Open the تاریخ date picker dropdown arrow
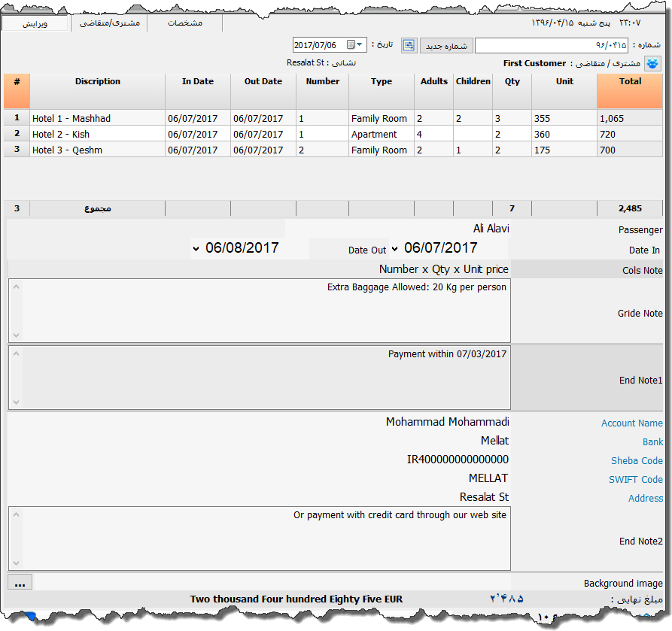The image size is (672, 631). (x=360, y=44)
